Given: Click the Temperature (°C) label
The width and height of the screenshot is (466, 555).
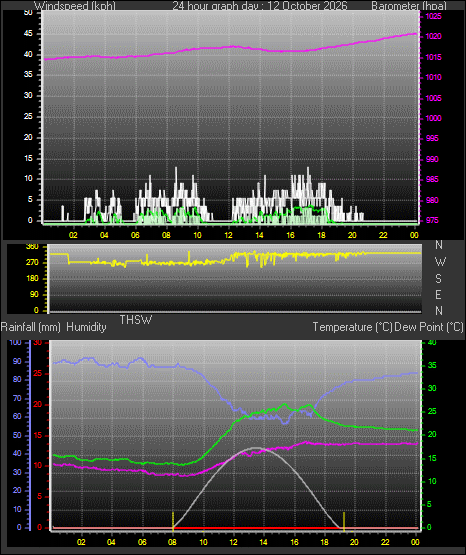Looking at the screenshot, I should click(352, 327).
